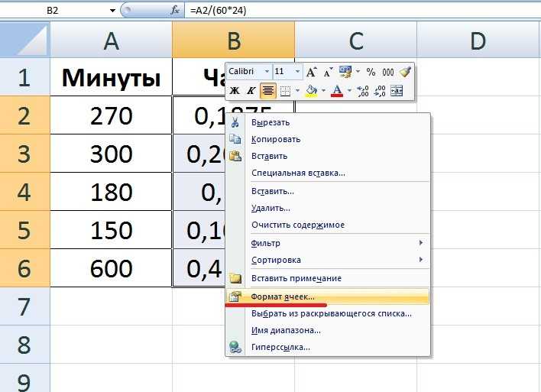Toggle center alignment button
Screen dimensions: 541x392
pyautogui.click(x=268, y=91)
